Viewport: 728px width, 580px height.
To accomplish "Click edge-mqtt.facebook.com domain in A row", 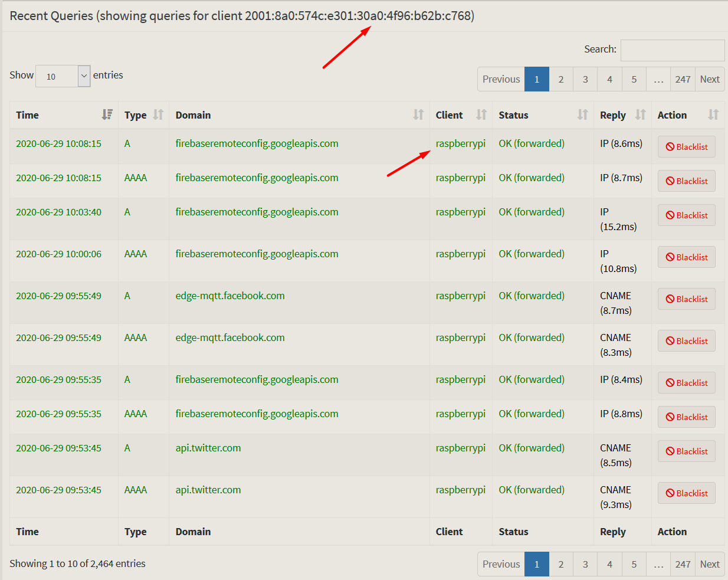I will pos(230,296).
